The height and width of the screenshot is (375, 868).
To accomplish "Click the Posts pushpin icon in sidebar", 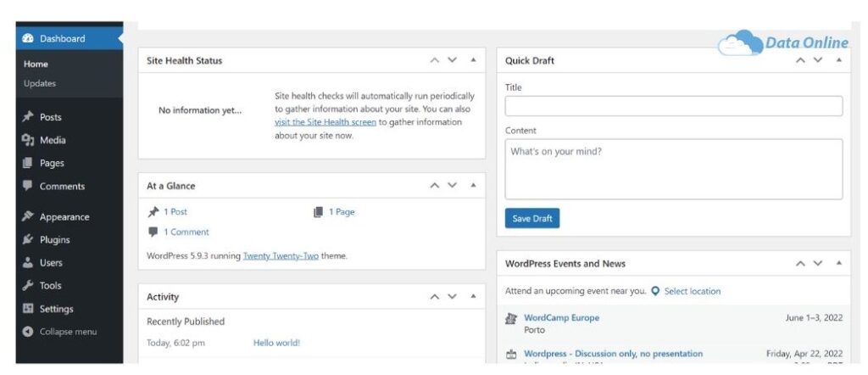I will click(28, 117).
